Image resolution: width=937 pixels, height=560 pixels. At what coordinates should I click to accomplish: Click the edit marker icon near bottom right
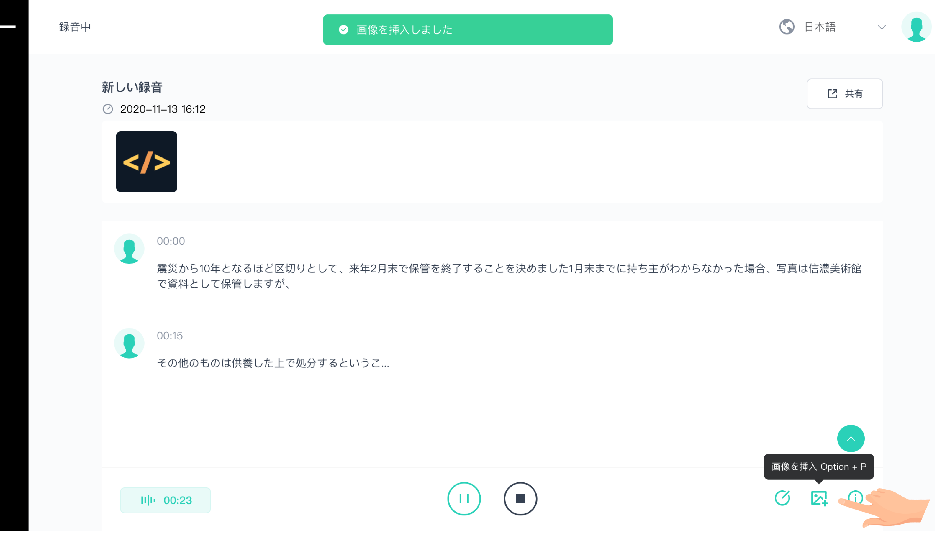click(783, 498)
